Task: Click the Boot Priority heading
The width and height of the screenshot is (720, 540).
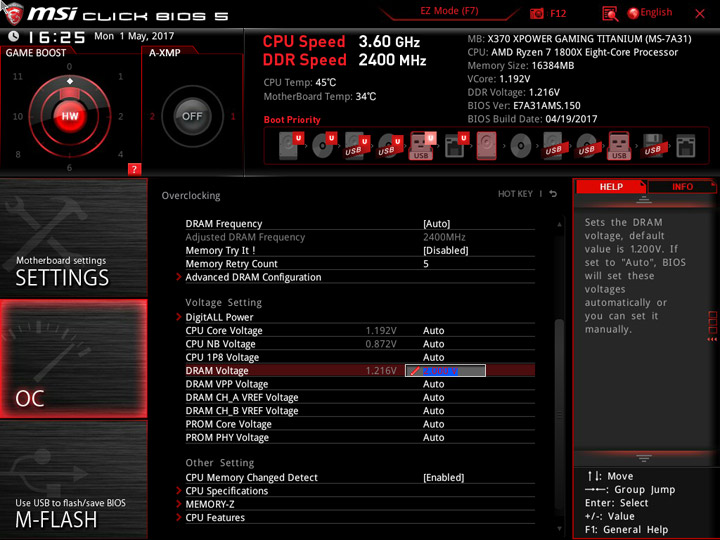Action: pos(292,119)
